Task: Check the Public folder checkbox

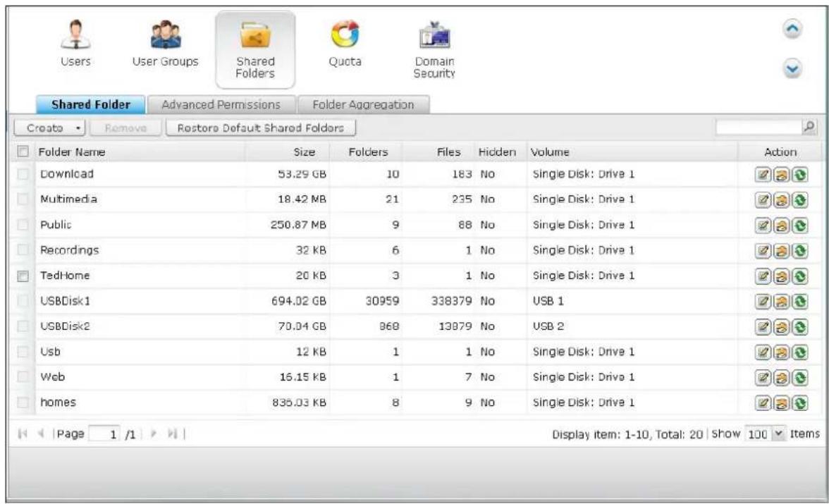Action: tap(23, 225)
